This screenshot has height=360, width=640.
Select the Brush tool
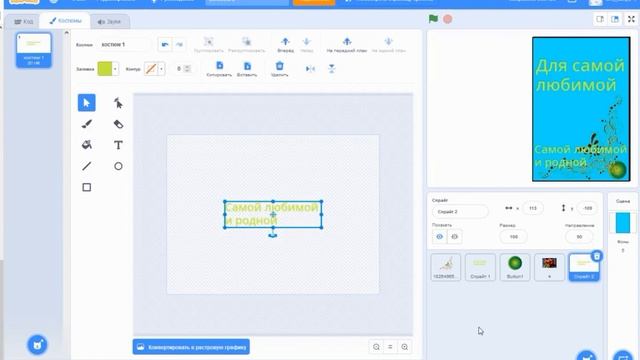tap(87, 124)
